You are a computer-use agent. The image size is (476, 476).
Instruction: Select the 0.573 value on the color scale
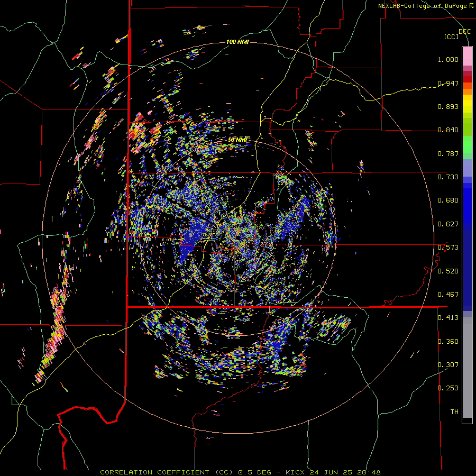point(448,248)
